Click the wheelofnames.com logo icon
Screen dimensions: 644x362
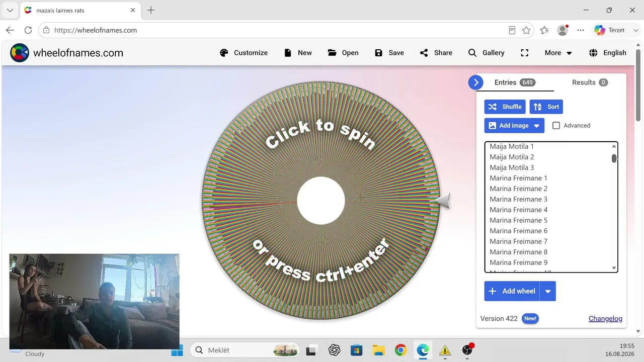(x=20, y=53)
